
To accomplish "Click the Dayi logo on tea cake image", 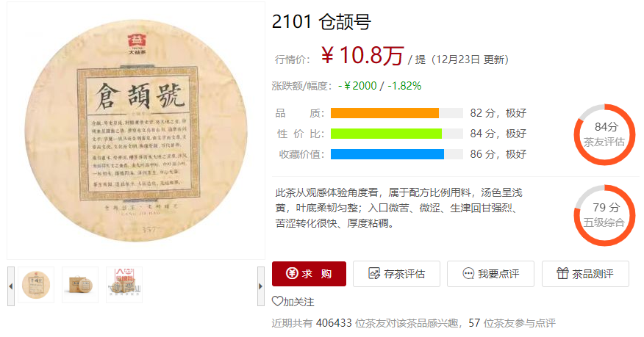I will pyautogui.click(x=137, y=44).
